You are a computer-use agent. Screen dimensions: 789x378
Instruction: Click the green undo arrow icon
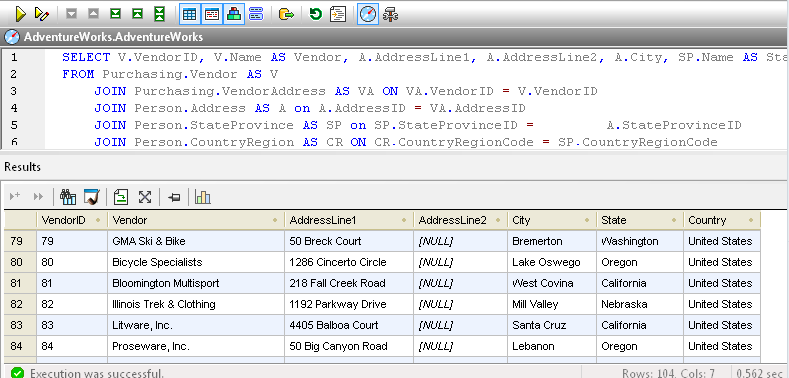tap(315, 14)
